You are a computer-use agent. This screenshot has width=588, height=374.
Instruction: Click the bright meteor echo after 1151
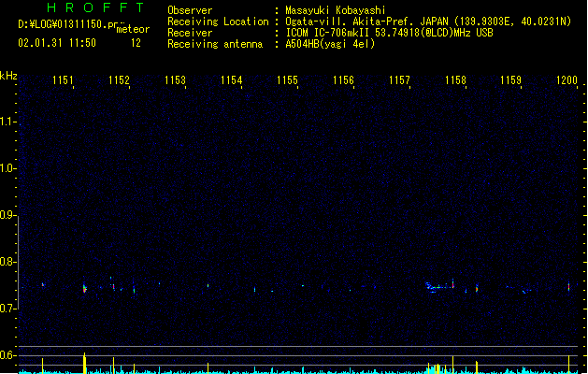point(85,289)
